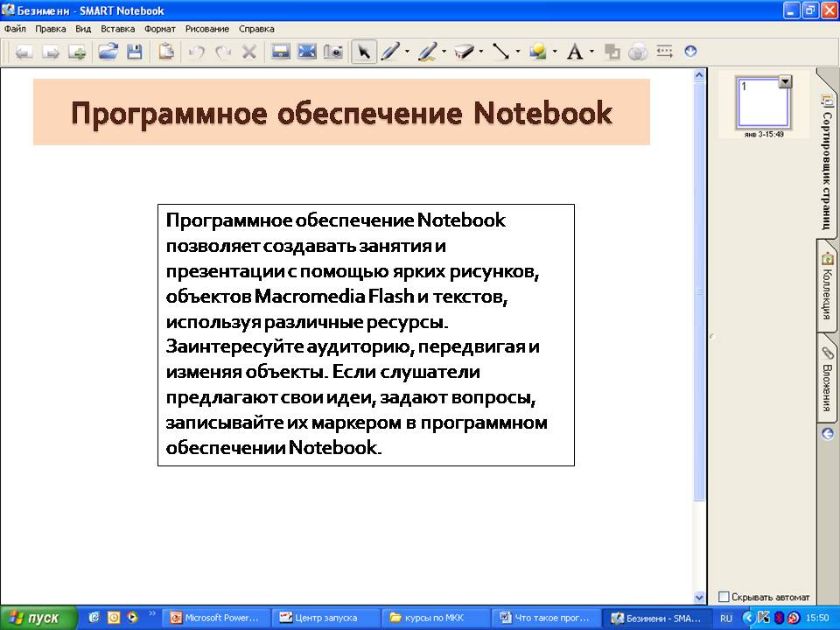Launch Internet Explorer from quick launch
The image size is (840, 630).
pyautogui.click(x=94, y=617)
